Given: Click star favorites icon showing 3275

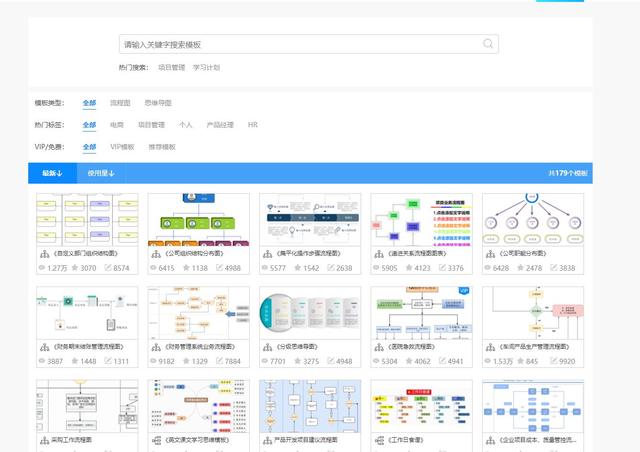Looking at the screenshot, I should click(x=298, y=361).
